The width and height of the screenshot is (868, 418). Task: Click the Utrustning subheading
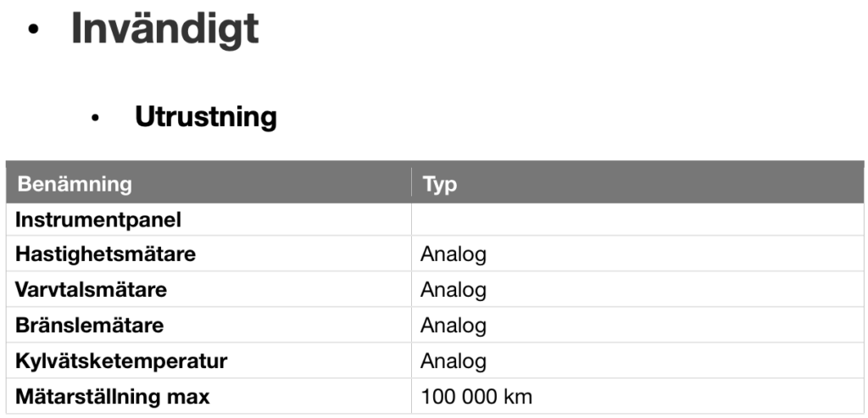[206, 117]
